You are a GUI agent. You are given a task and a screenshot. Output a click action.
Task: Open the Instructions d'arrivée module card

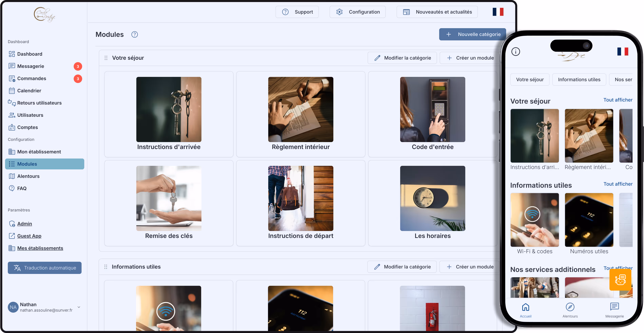click(169, 114)
